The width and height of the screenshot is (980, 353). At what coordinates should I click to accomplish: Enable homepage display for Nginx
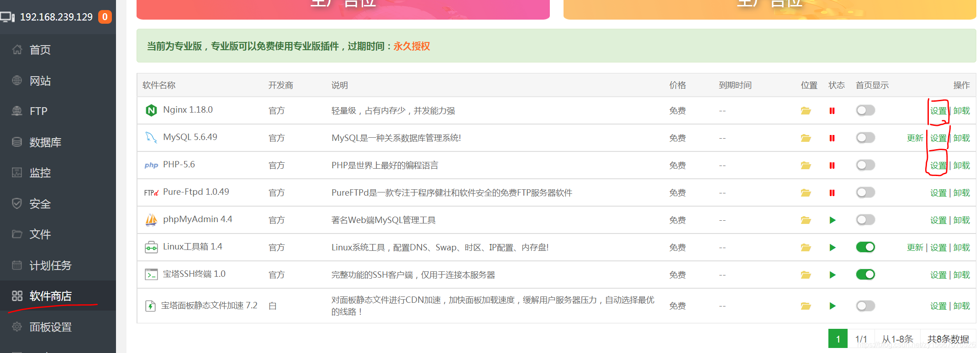(x=865, y=110)
